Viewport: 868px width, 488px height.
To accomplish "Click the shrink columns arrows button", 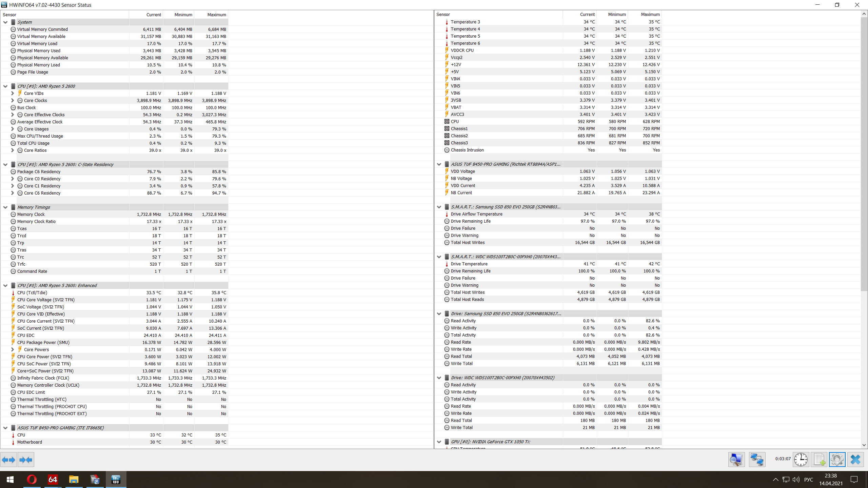I will 26,460.
